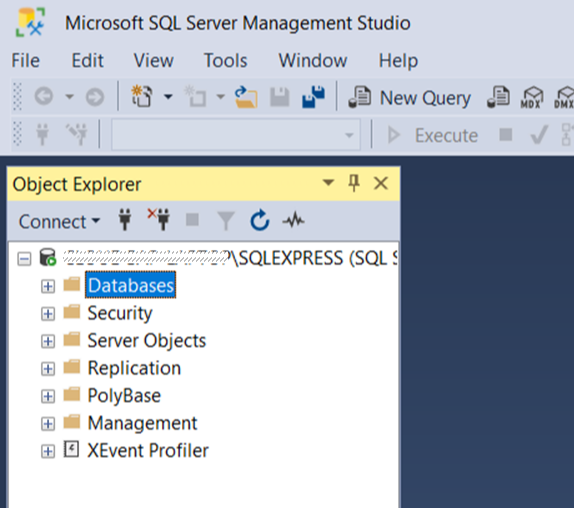The width and height of the screenshot is (574, 508).
Task: Collapse the SQLEXPRESS server node
Action: [x=24, y=259]
